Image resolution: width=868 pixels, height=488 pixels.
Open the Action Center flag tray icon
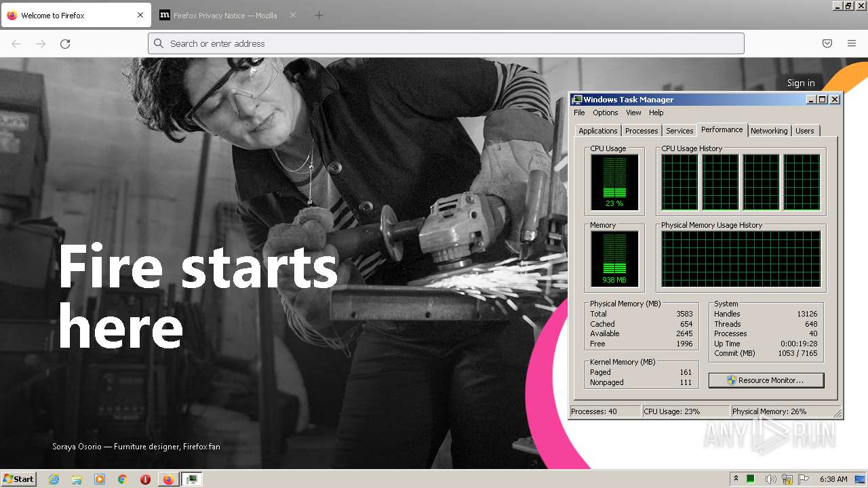[804, 479]
